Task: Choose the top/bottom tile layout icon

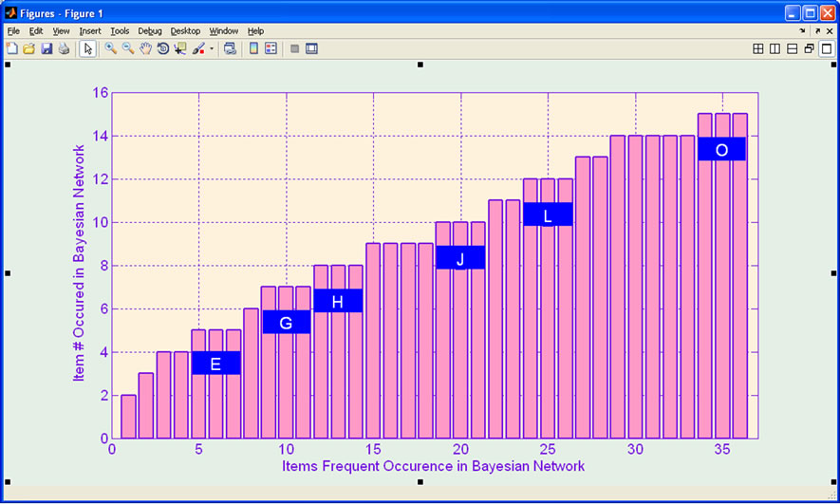Action: pyautogui.click(x=793, y=48)
